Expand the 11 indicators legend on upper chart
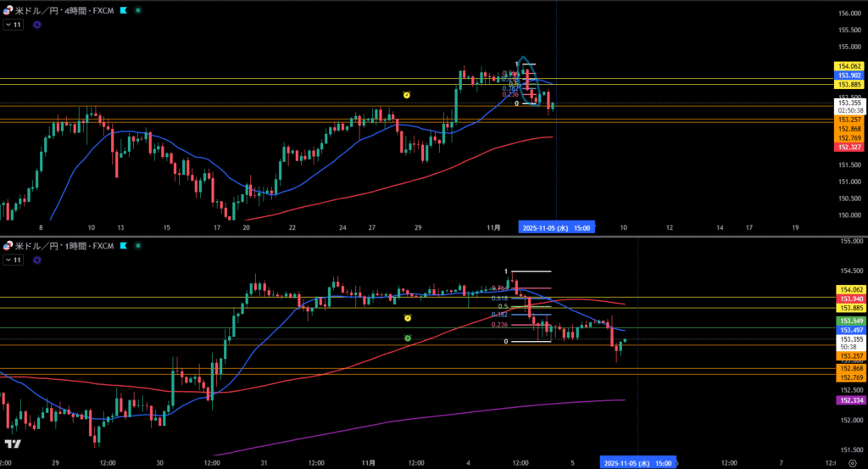 13,25
